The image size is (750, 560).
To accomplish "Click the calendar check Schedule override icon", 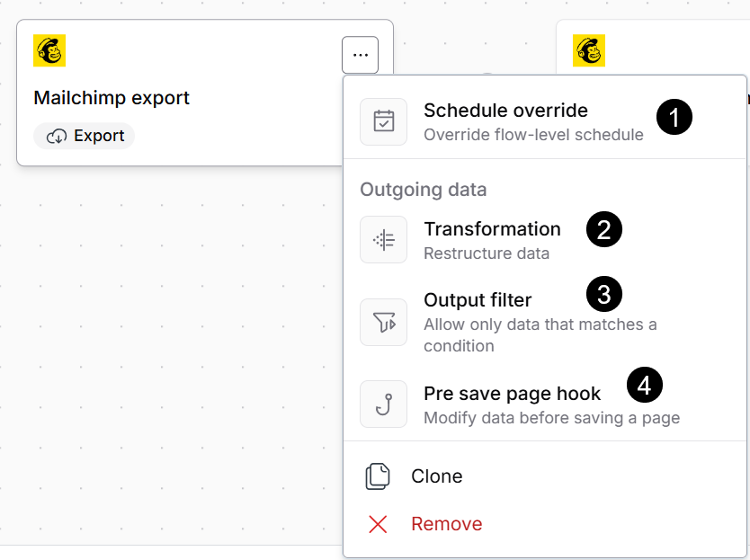I will point(384,121).
